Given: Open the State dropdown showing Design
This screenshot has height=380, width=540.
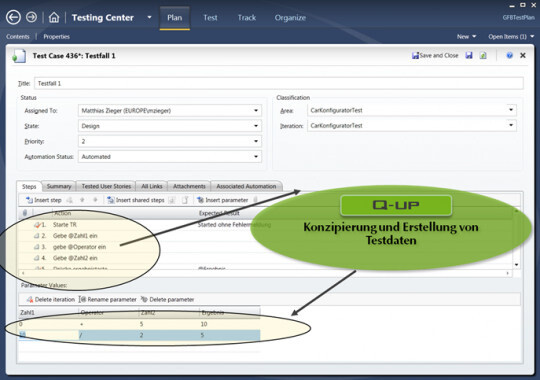Looking at the screenshot, I should [x=256, y=126].
